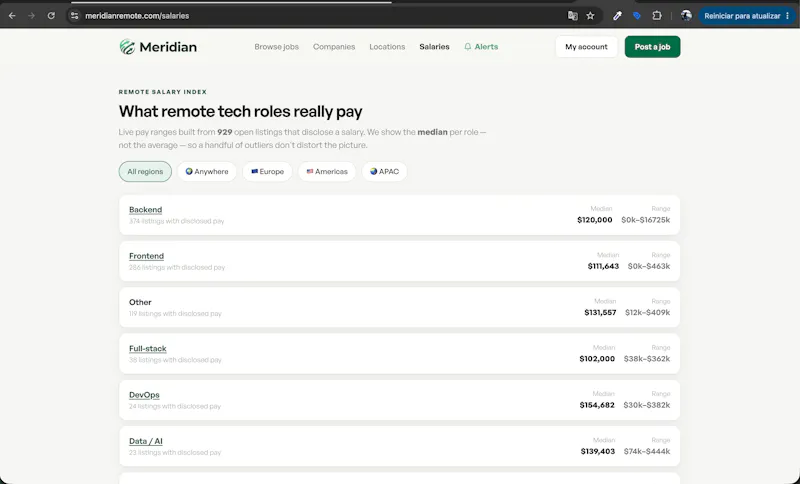The width and height of the screenshot is (800, 484).
Task: Go to Locations page
Action: 387,47
